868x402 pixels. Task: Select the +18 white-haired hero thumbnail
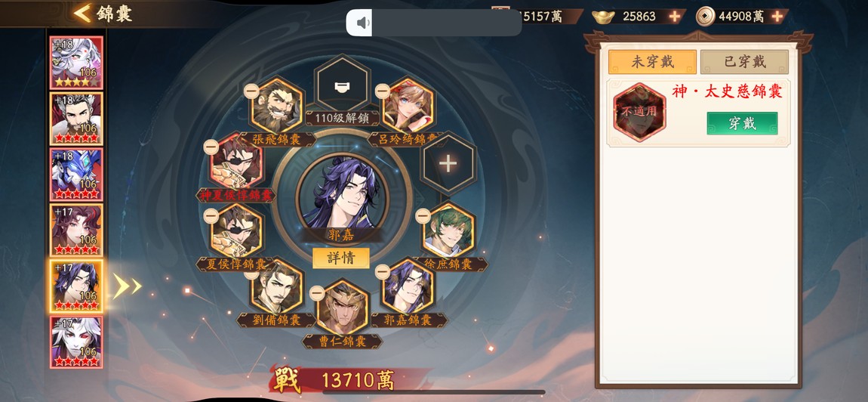76,63
